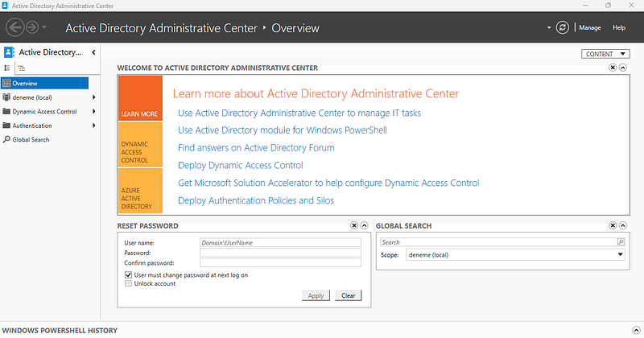Screen dimensions: 644x338
Task: Click the Password input field
Action: point(280,253)
